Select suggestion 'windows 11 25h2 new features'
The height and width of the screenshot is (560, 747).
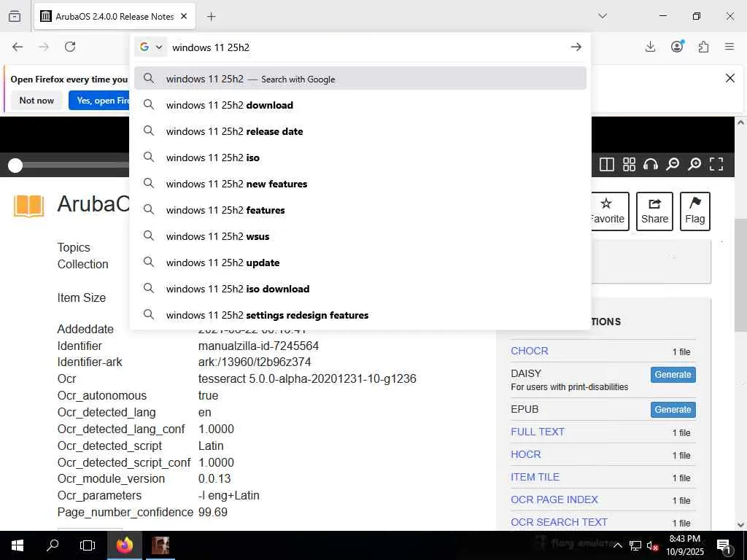(x=360, y=183)
